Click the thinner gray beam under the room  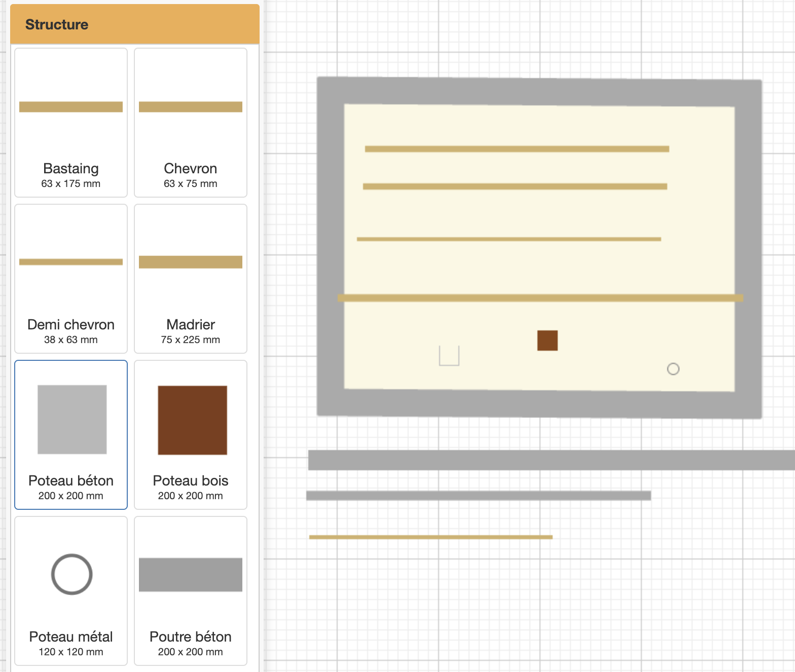click(479, 496)
